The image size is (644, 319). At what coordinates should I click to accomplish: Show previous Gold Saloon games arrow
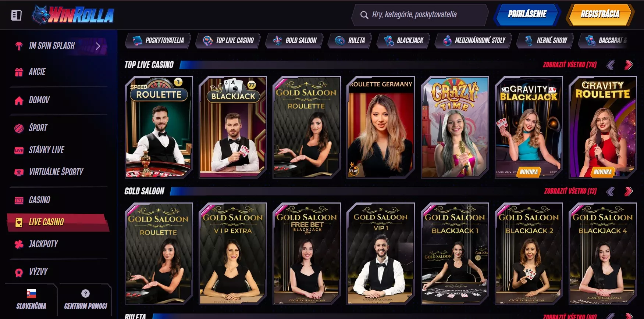click(610, 191)
